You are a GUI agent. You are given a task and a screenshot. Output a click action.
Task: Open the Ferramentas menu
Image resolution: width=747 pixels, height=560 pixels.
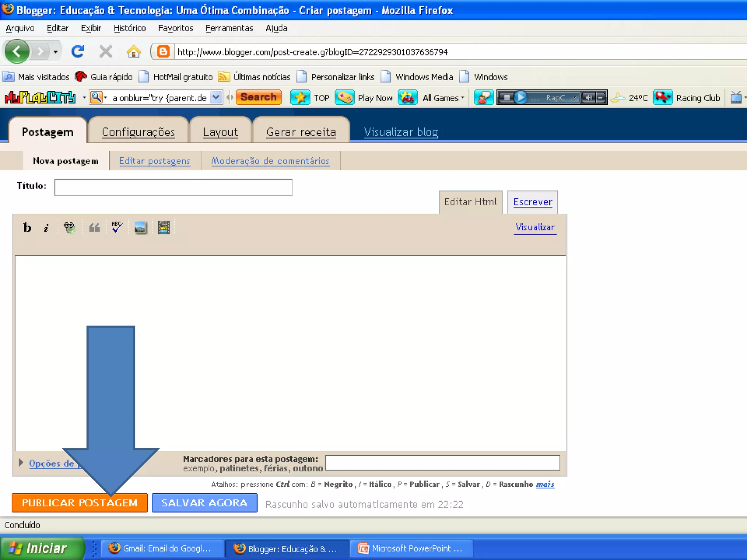229,28
